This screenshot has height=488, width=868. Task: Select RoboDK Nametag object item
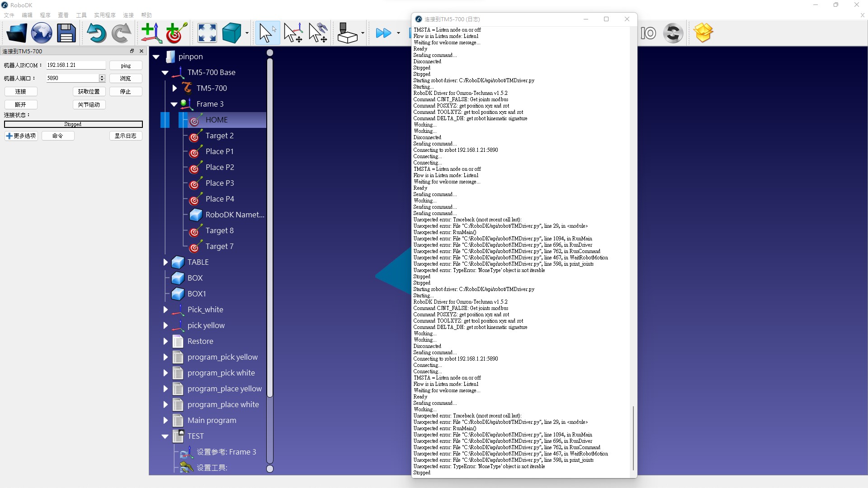[x=235, y=215]
